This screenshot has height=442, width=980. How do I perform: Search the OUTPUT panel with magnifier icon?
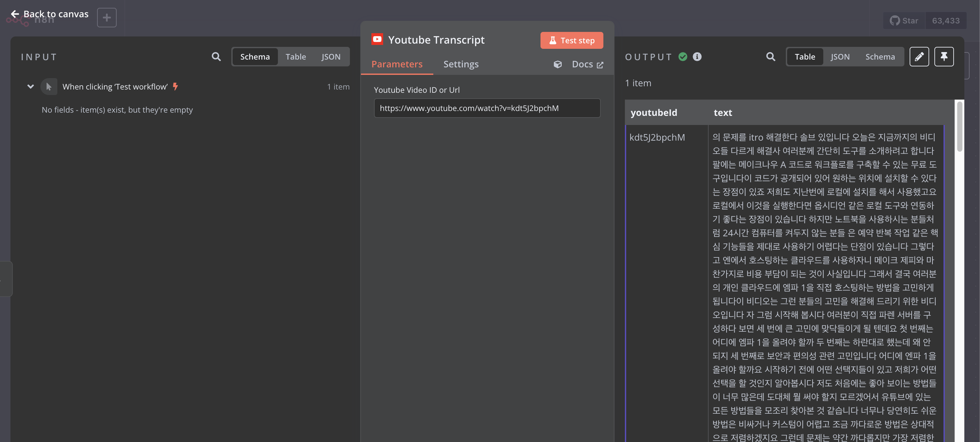point(771,57)
